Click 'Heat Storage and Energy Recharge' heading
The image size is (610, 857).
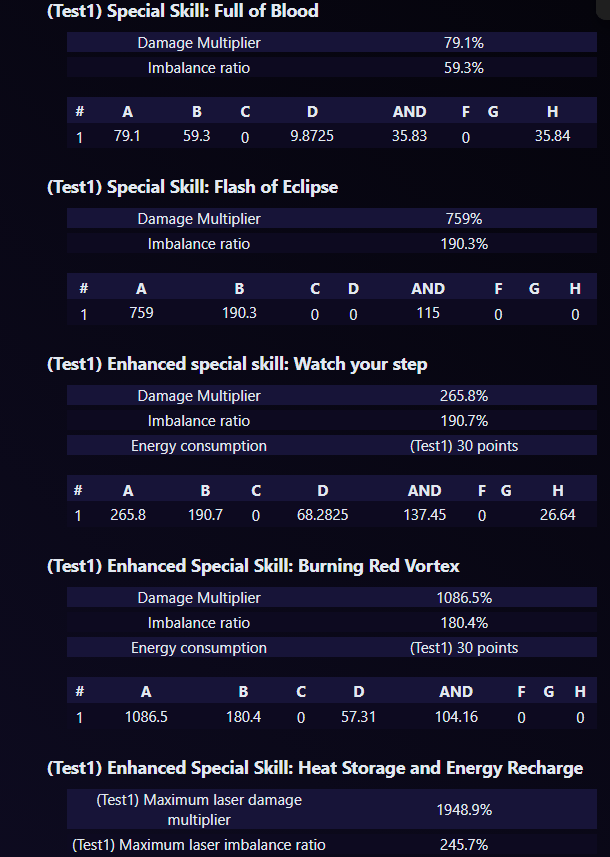click(315, 768)
